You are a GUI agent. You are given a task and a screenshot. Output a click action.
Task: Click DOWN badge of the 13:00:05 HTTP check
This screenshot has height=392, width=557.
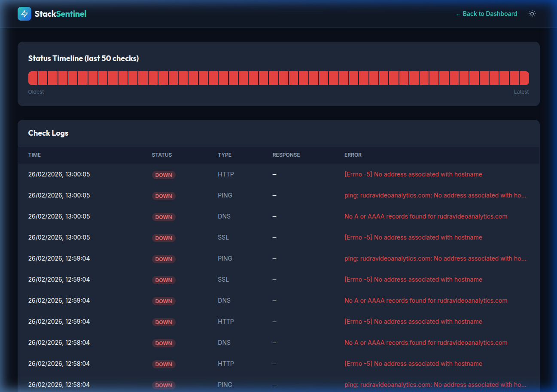point(164,175)
